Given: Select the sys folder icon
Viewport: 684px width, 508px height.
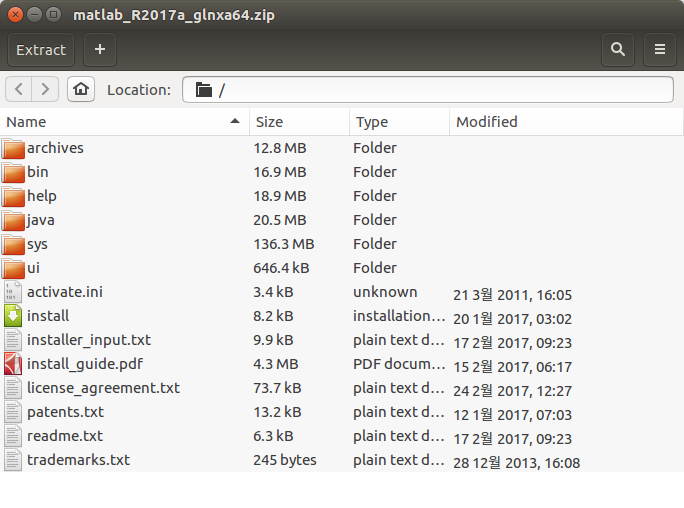Looking at the screenshot, I should 13,245.
